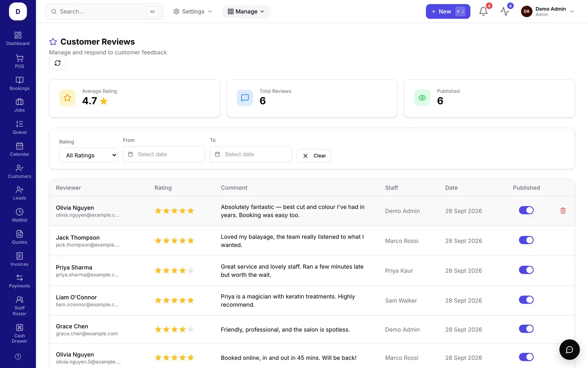The image size is (588, 368).
Task: Open the chat support bubble
Action: tap(569, 350)
